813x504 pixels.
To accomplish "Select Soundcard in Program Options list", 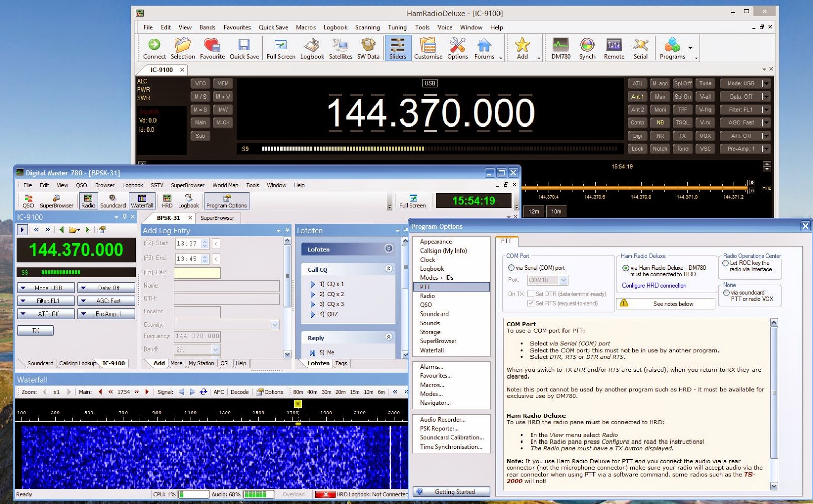I will point(434,314).
